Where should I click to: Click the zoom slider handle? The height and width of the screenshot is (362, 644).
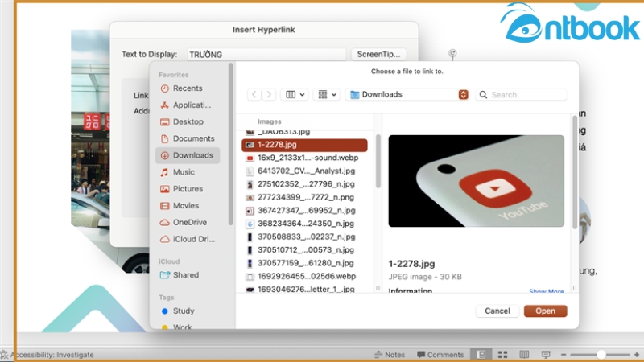[601, 355]
